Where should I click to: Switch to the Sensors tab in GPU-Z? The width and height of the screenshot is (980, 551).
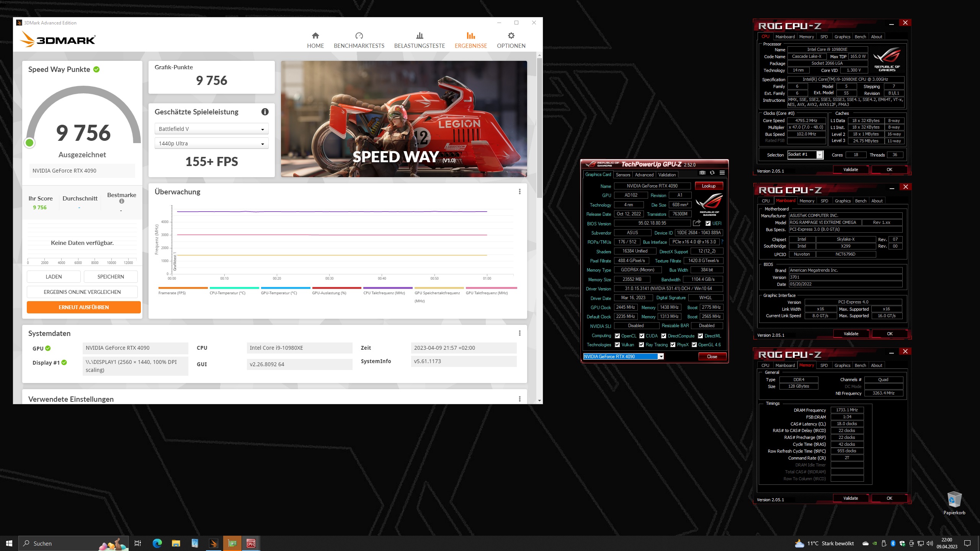pos(623,175)
